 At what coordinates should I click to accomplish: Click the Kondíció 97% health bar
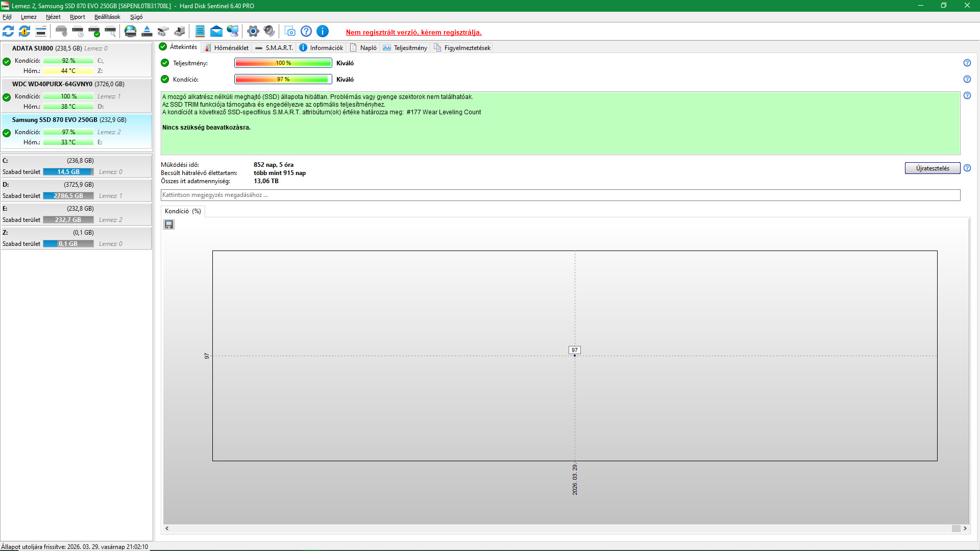283,79
